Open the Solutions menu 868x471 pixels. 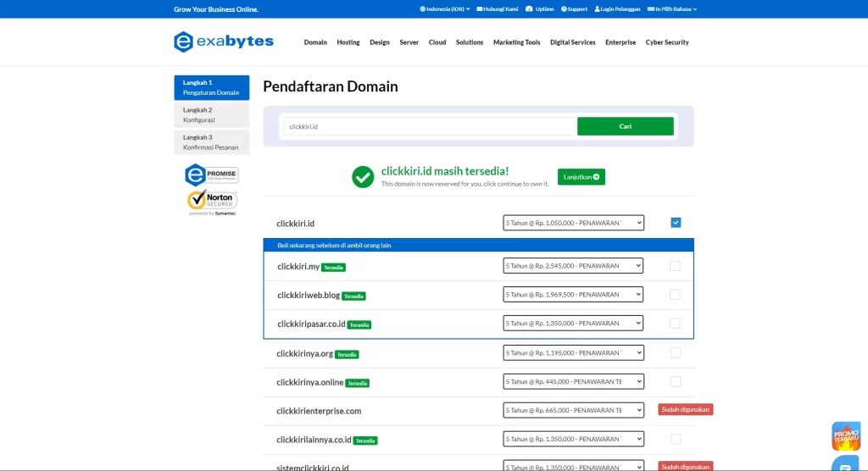(x=470, y=42)
